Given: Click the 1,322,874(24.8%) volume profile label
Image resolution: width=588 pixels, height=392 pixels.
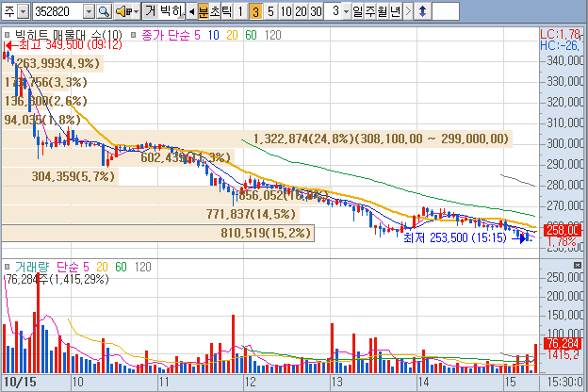Looking at the screenshot, I should 381,139.
